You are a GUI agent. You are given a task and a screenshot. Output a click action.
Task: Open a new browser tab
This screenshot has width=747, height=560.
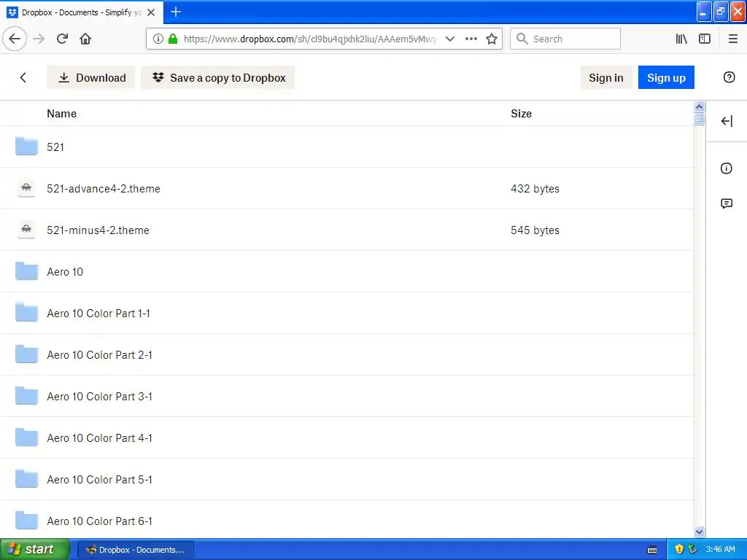pos(176,12)
